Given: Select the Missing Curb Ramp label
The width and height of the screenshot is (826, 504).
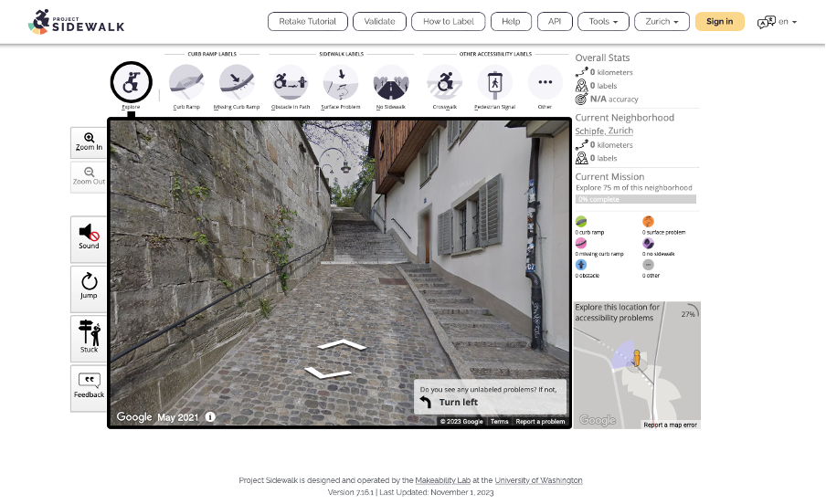Looking at the screenshot, I should 237,83.
